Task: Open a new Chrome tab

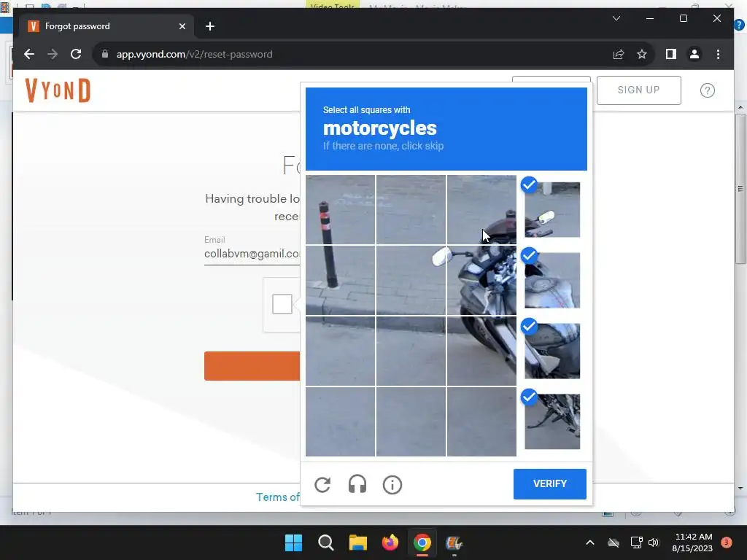Action: tap(210, 26)
